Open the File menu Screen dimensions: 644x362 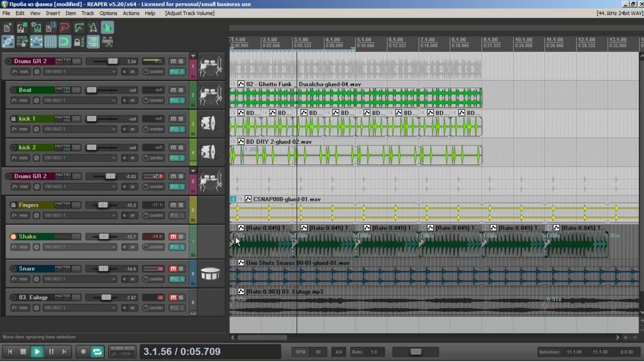pyautogui.click(x=6, y=13)
